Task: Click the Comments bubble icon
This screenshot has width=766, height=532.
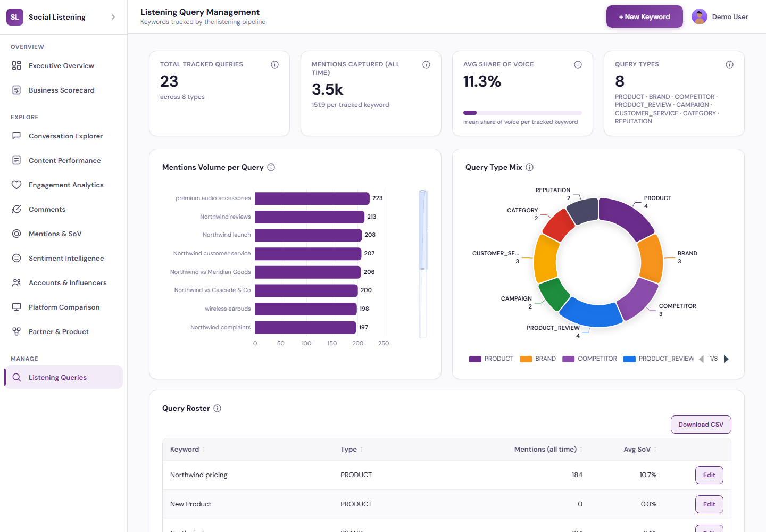Action: [16, 209]
